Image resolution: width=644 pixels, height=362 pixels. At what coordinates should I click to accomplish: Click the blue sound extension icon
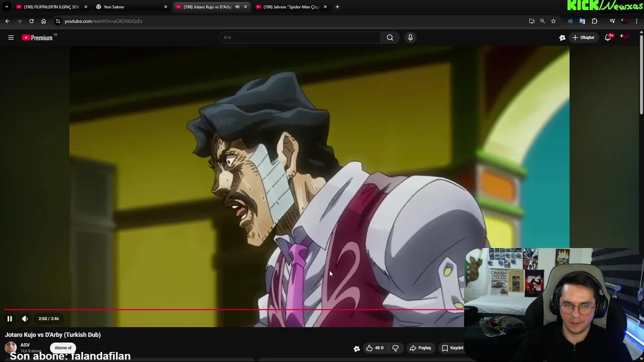pos(570,21)
